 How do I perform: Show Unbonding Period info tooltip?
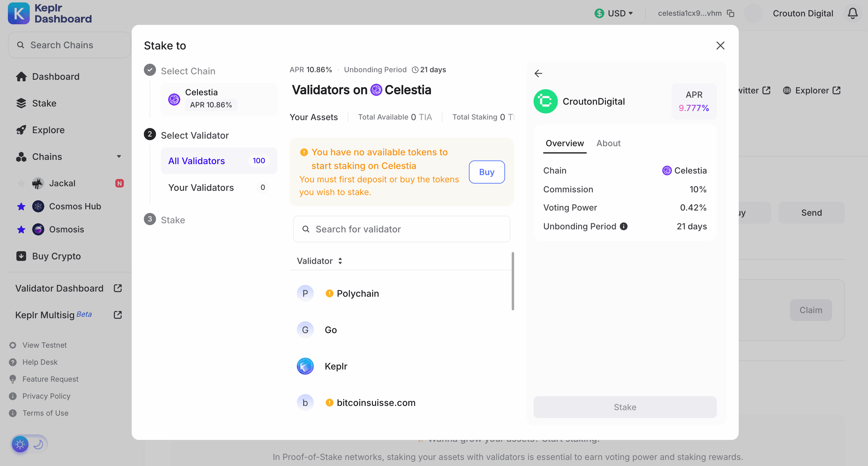click(624, 226)
